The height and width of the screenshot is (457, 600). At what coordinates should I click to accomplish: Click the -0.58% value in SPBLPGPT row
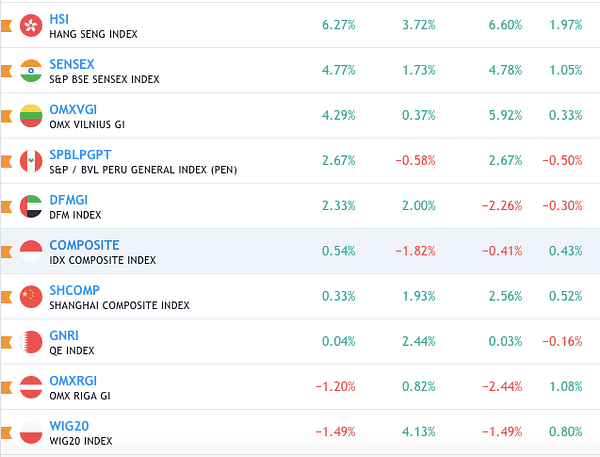(x=416, y=160)
